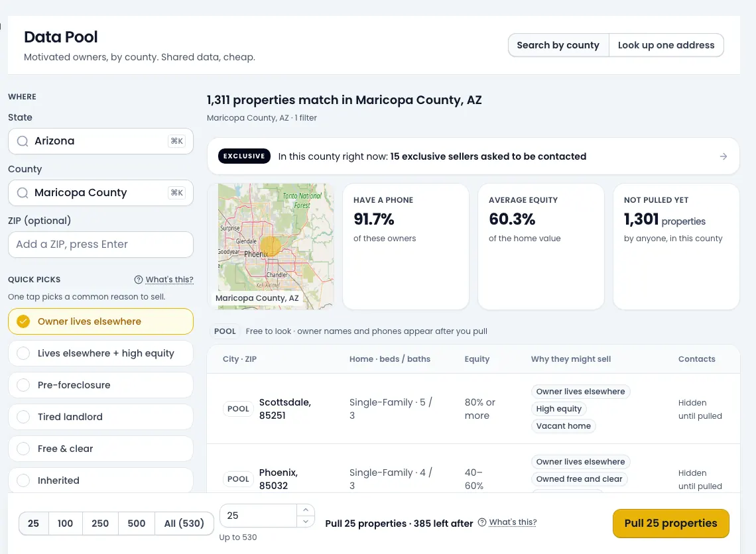
Task: Click the Scottsdale, 85251 cell
Action: [285, 408]
